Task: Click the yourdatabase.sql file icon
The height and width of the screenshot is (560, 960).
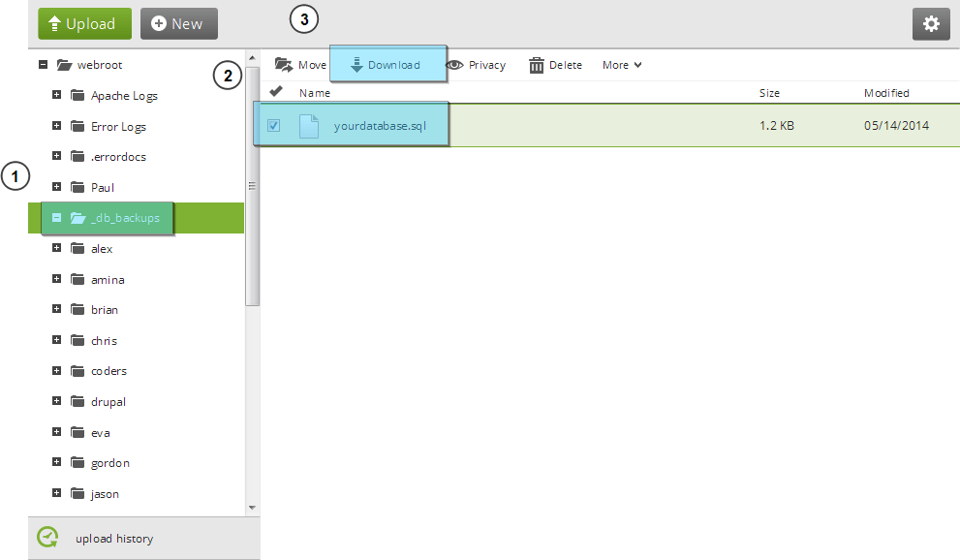Action: pos(309,125)
